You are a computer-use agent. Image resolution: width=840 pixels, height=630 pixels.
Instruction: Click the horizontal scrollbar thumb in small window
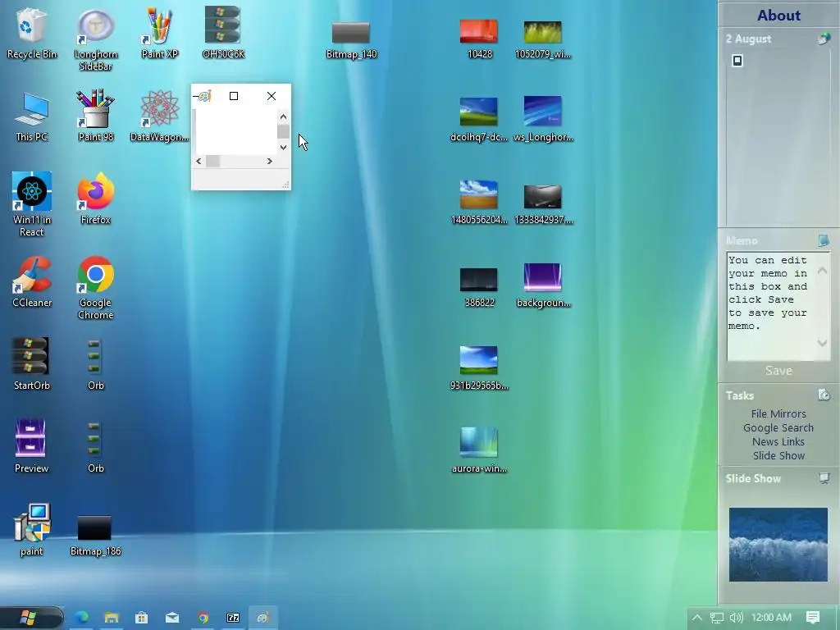pyautogui.click(x=212, y=162)
